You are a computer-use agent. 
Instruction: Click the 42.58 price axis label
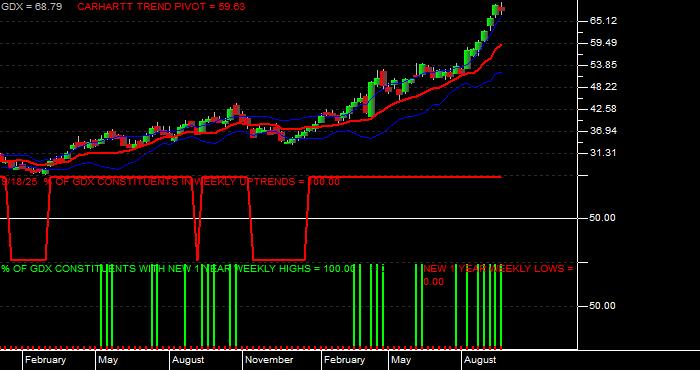(x=603, y=109)
